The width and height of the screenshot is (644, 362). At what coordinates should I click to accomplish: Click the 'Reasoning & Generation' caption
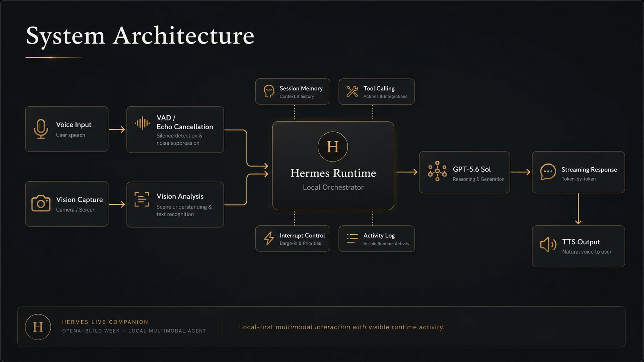click(x=478, y=179)
